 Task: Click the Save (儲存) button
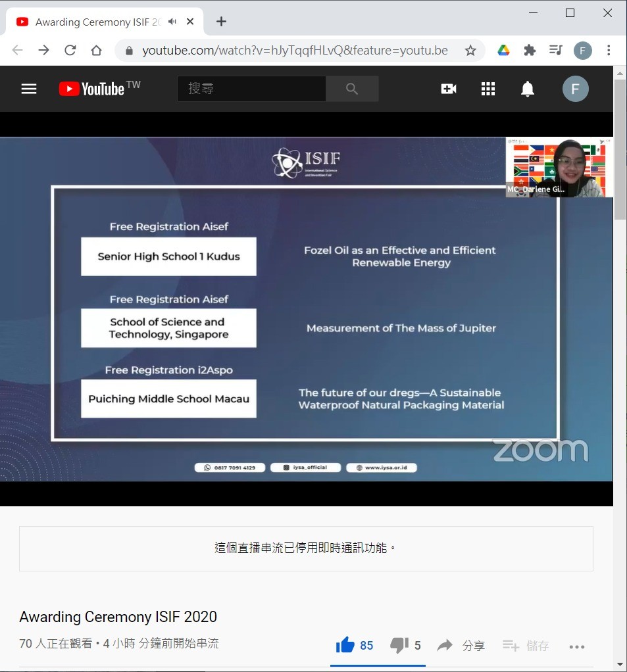526,646
